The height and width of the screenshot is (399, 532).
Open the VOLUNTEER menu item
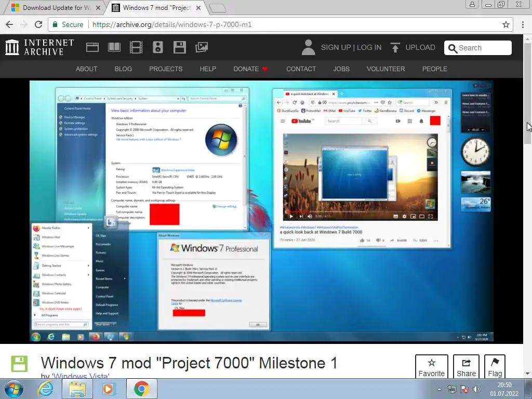pos(386,69)
